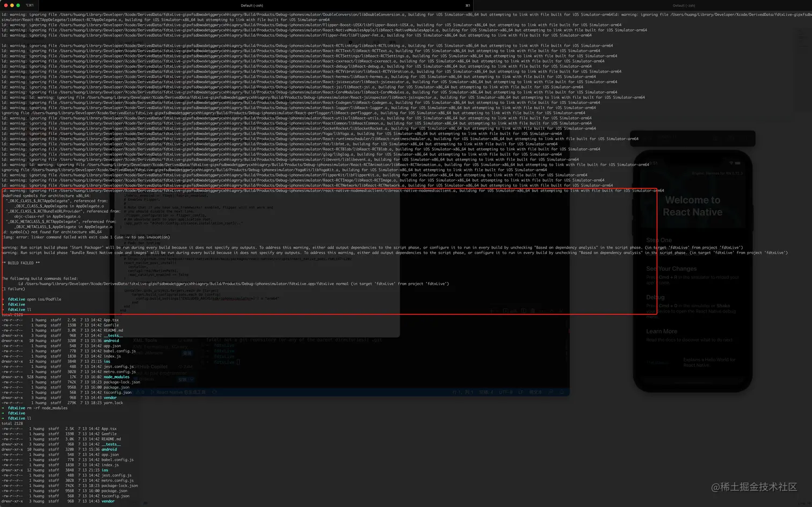The width and height of the screenshot is (812, 507).
Task: Click the ld warning mentioning libfmt.a
Action: pyautogui.click(x=279, y=144)
